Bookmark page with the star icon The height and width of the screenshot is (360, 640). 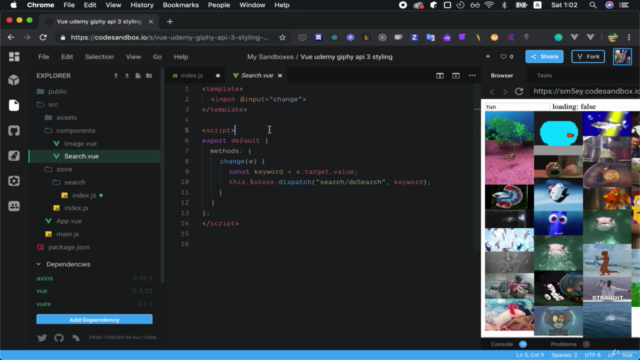[x=282, y=38]
